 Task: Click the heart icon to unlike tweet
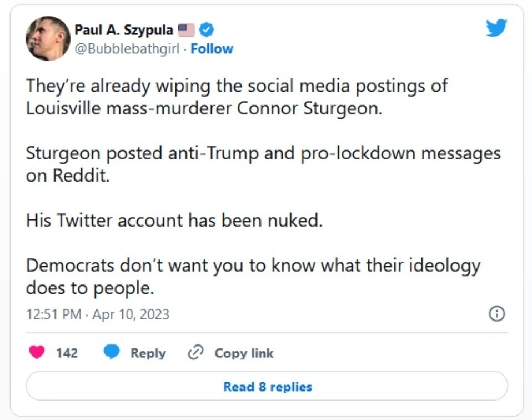coord(37,352)
